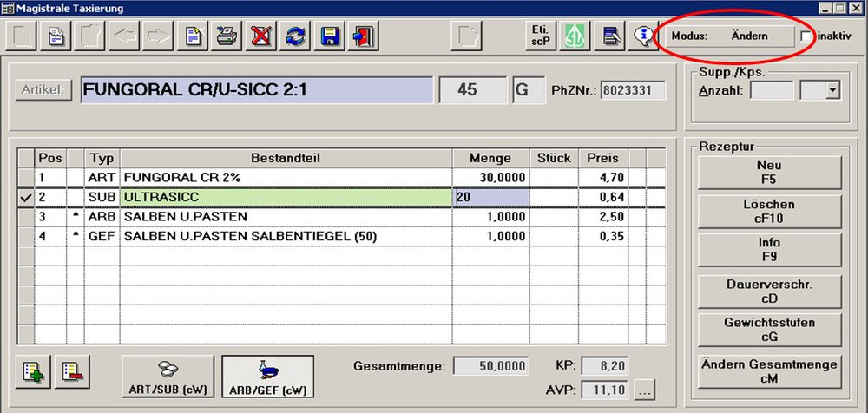Viewport: 868px width, 413px height.
Task: Click the red X delete icon
Action: 260,36
